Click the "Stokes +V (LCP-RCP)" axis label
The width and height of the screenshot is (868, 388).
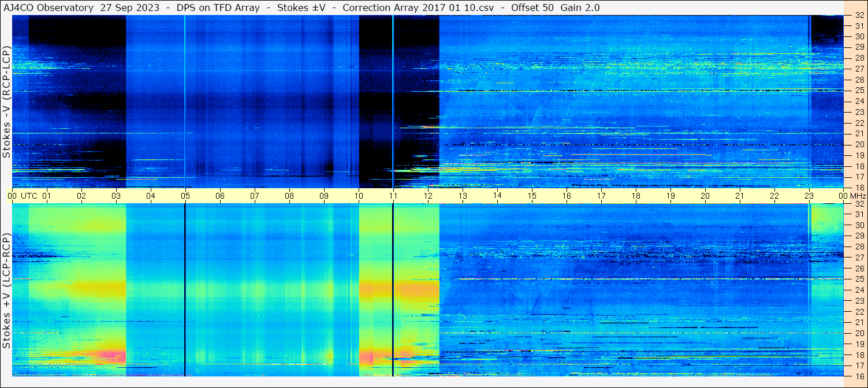click(x=6, y=291)
